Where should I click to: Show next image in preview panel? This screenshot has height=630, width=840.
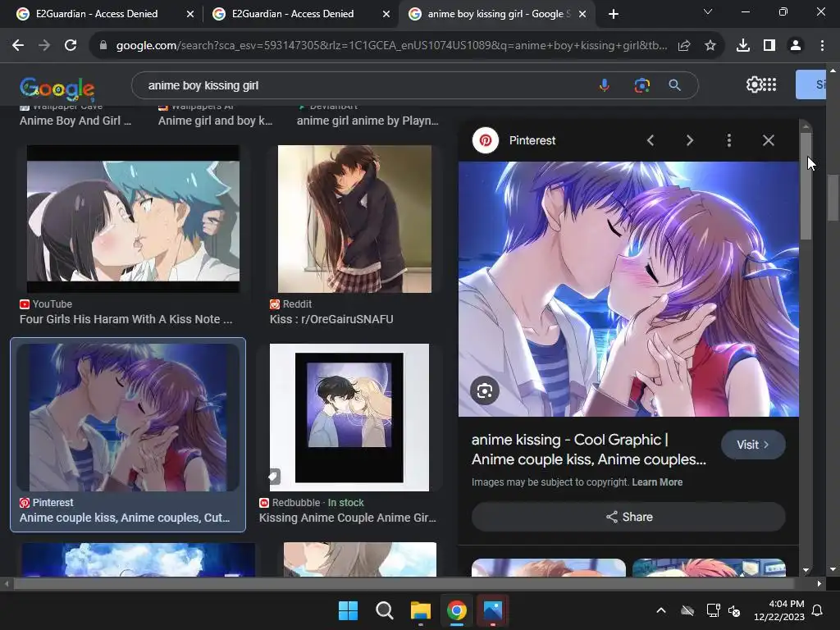coord(689,140)
